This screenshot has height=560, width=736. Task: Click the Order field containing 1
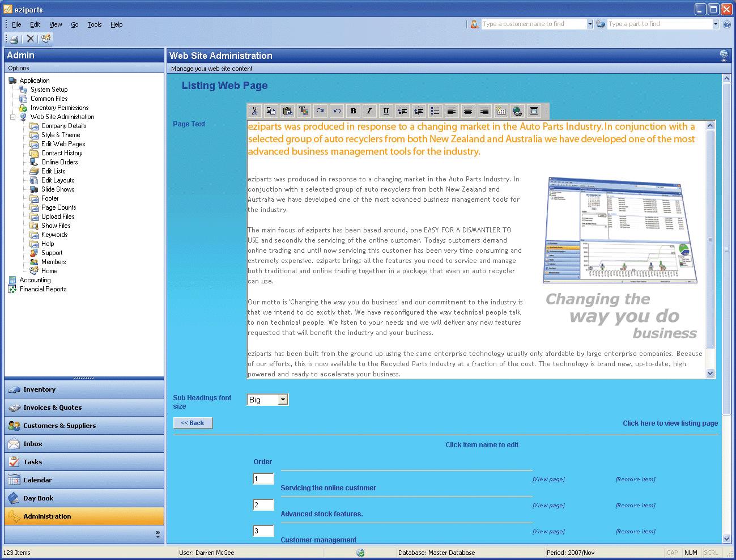coord(263,479)
